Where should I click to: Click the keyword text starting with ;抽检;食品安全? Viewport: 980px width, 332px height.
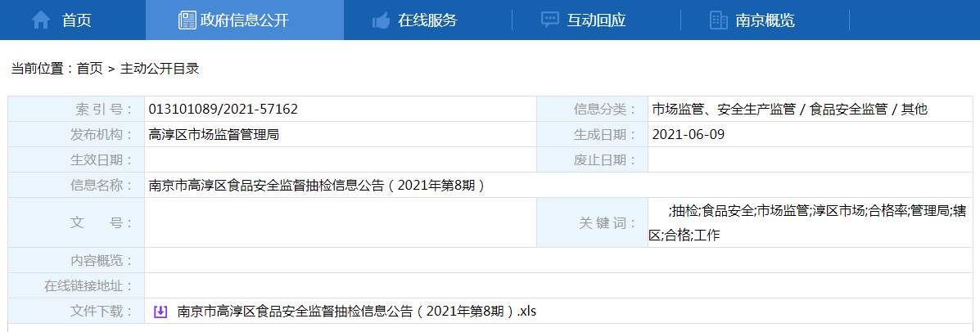coord(807,222)
